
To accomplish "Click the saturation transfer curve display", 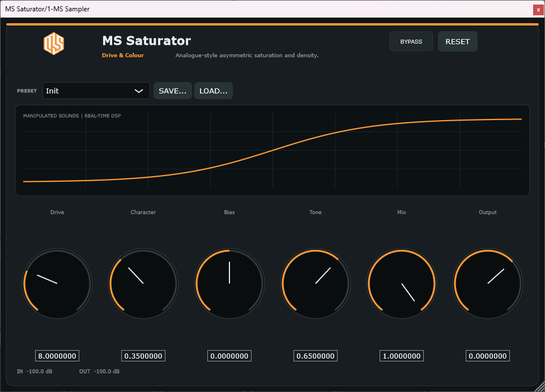I will click(x=272, y=151).
